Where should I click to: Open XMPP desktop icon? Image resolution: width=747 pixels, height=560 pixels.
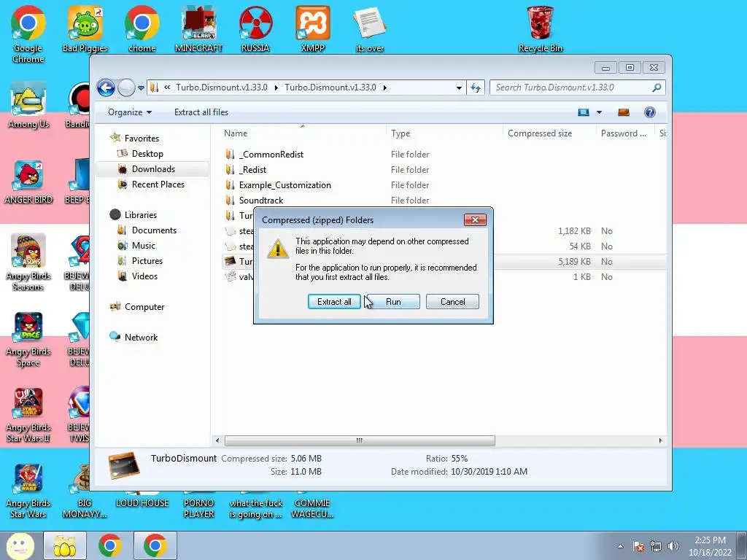coord(313,29)
